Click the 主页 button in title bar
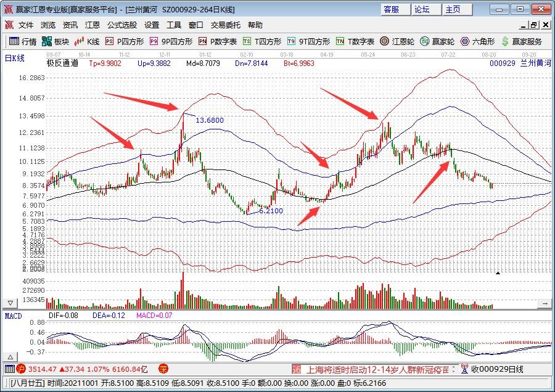555x392 pixels. (457, 9)
